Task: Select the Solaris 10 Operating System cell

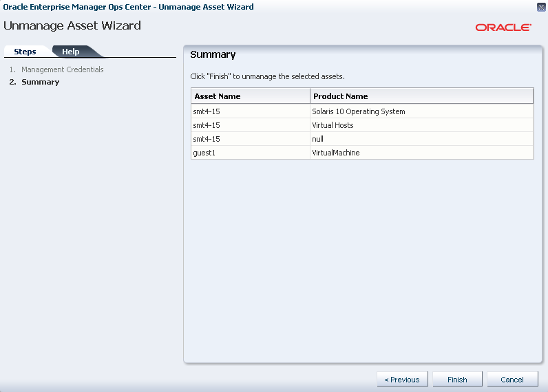Action: click(x=421, y=111)
